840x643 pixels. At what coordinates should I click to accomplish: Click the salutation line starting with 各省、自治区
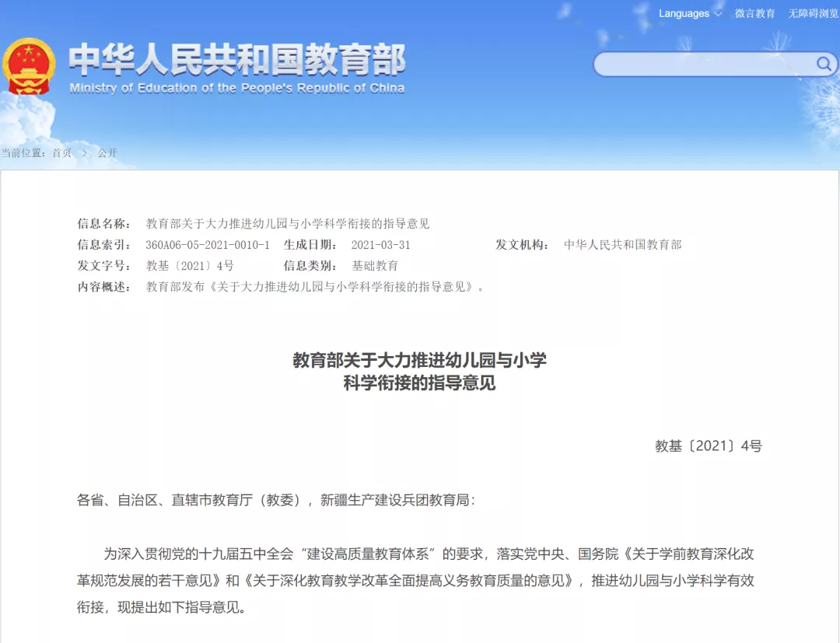[275, 500]
